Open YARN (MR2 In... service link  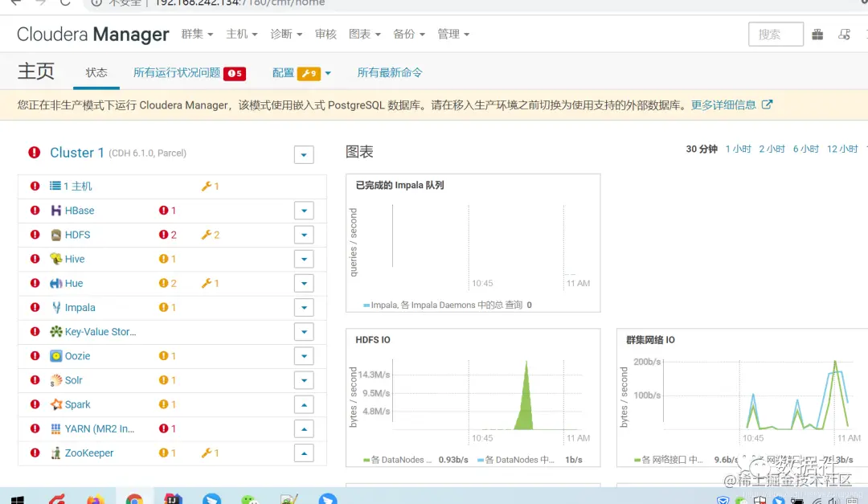pyautogui.click(x=100, y=428)
